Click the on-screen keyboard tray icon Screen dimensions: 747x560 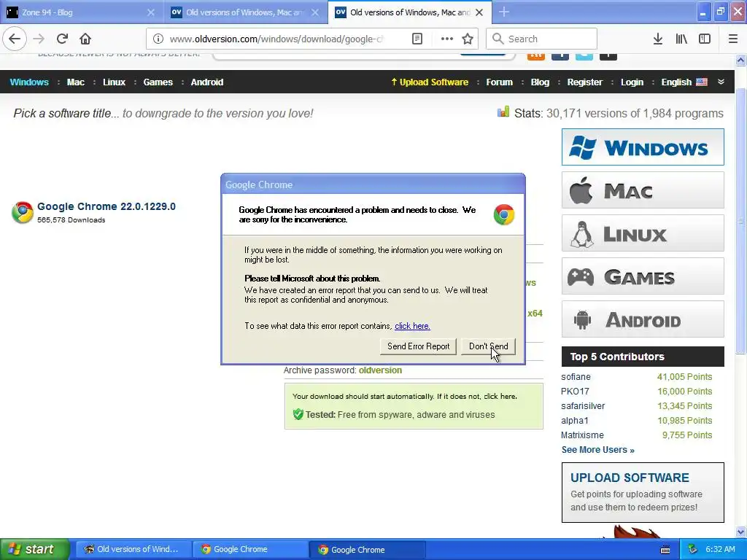[665, 550]
